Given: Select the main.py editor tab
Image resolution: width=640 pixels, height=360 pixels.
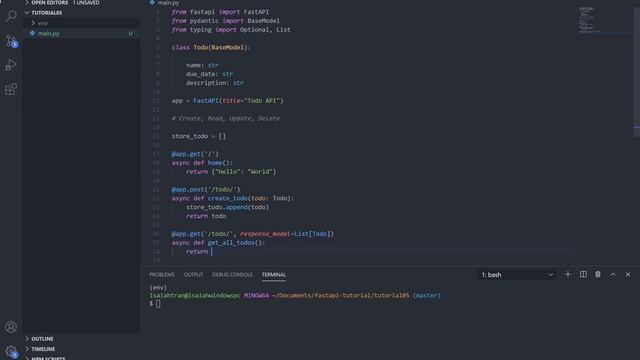Looking at the screenshot, I should (164, 2).
